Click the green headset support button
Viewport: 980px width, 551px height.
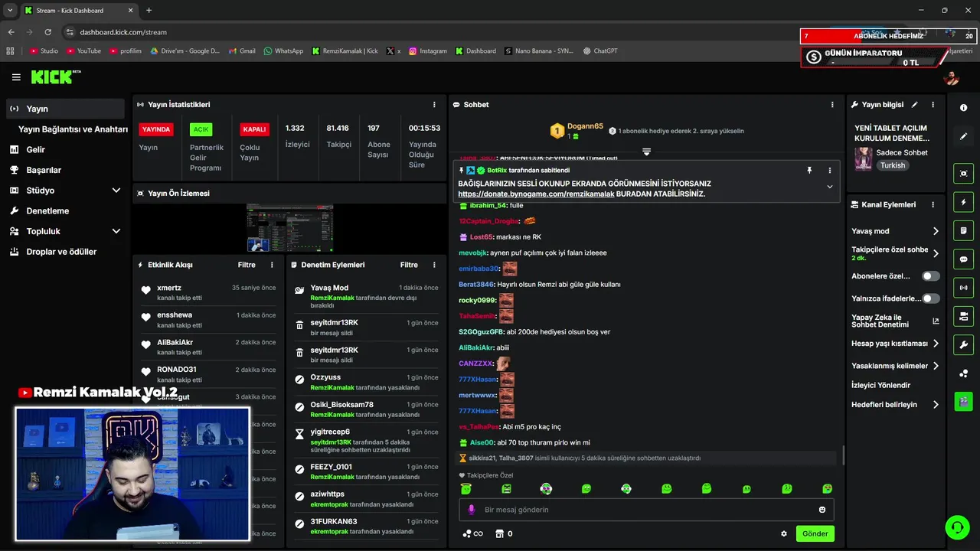(x=956, y=527)
